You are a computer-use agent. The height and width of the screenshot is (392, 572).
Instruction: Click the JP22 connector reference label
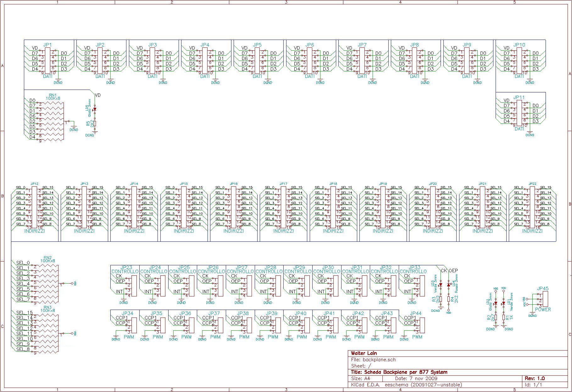532,184
